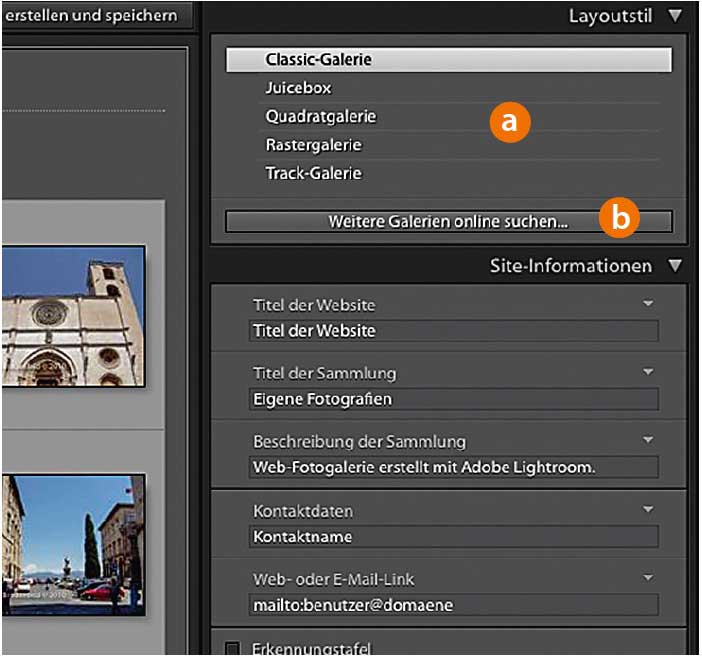This screenshot has height=656, width=702.
Task: Enable the Erkennungstafel checkbox
Action: (x=232, y=648)
